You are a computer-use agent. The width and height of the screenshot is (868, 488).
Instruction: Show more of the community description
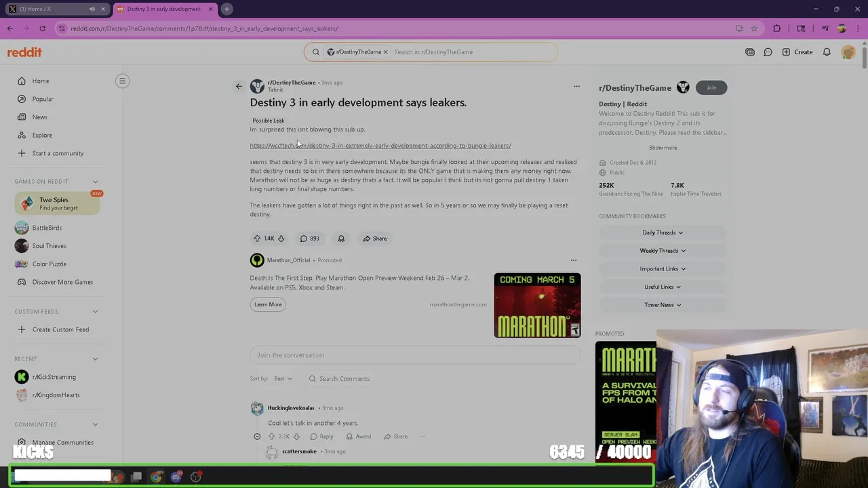point(663,148)
